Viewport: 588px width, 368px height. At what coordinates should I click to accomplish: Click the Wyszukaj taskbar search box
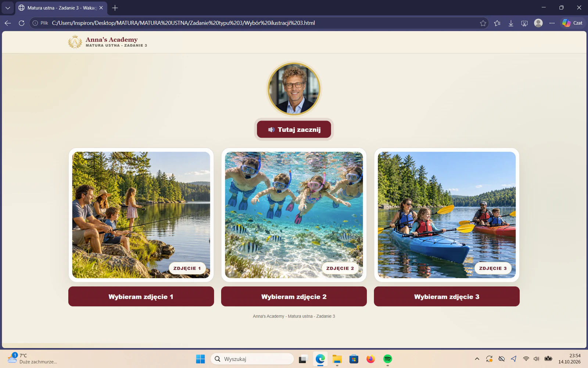252,359
